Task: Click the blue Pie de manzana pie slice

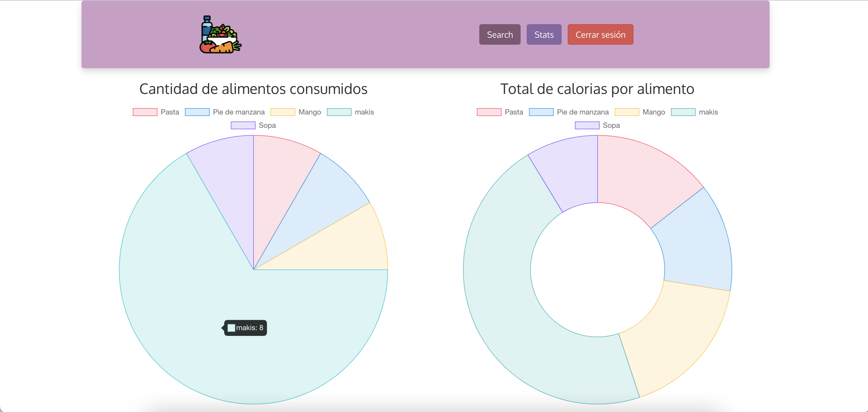Action: point(317,206)
